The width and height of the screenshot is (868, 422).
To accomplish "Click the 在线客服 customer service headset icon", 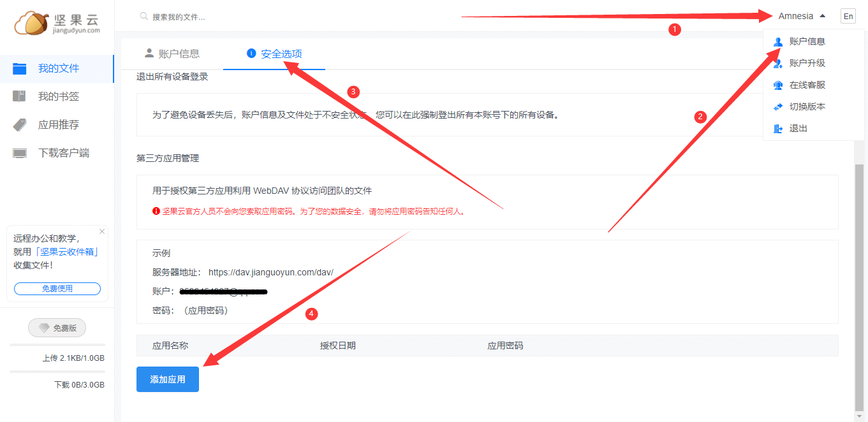I will 777,84.
